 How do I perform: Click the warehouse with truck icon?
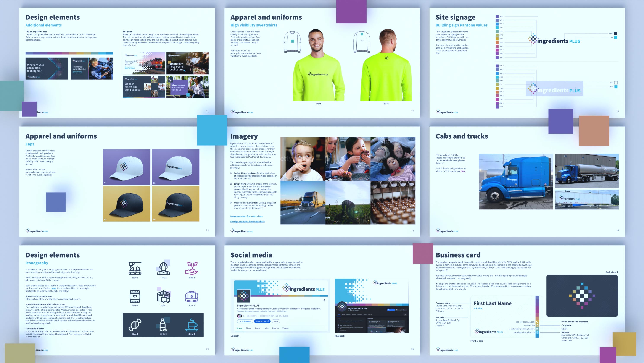(163, 297)
